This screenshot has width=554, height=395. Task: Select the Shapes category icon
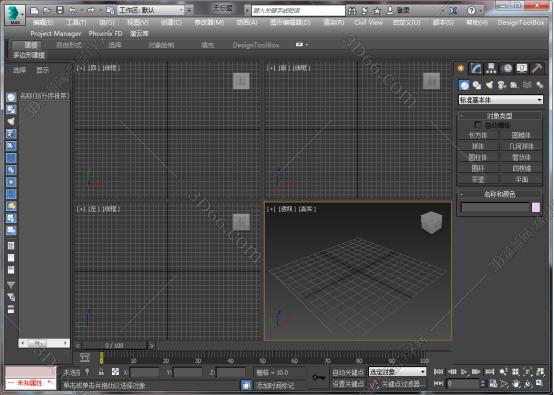tap(477, 85)
